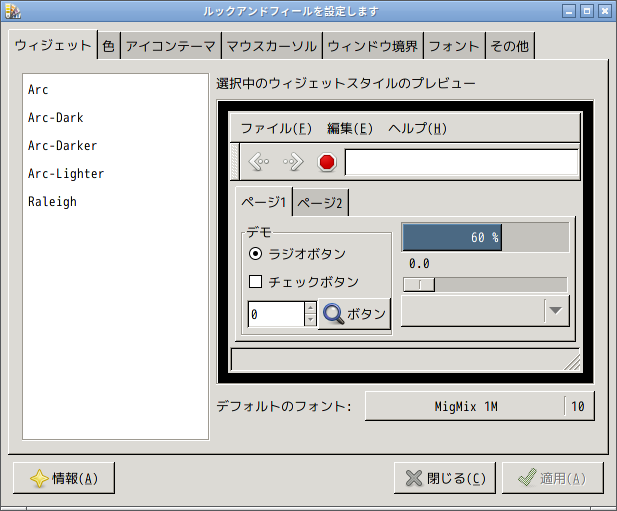Image resolution: width=617 pixels, height=511 pixels.
Task: Maximize the window via title bar button
Action: [x=587, y=11]
